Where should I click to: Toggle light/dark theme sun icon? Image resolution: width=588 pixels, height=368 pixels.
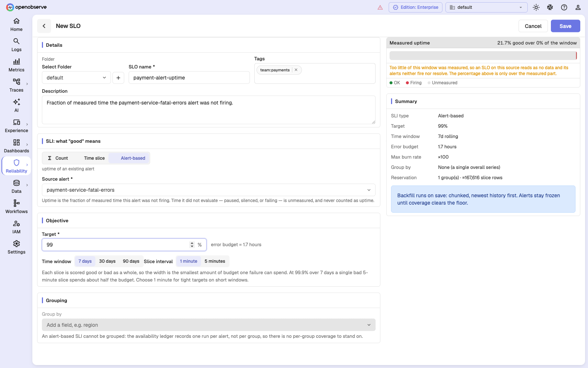(536, 7)
